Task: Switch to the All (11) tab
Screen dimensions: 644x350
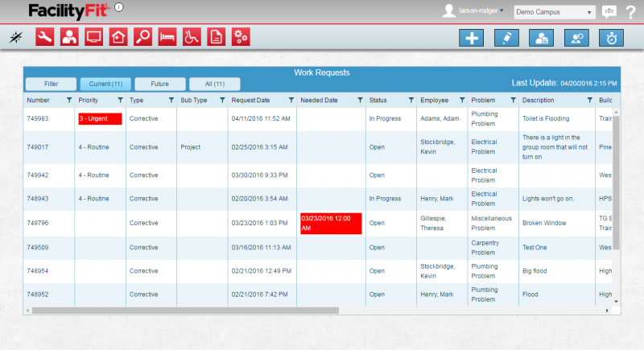Action: tap(215, 84)
